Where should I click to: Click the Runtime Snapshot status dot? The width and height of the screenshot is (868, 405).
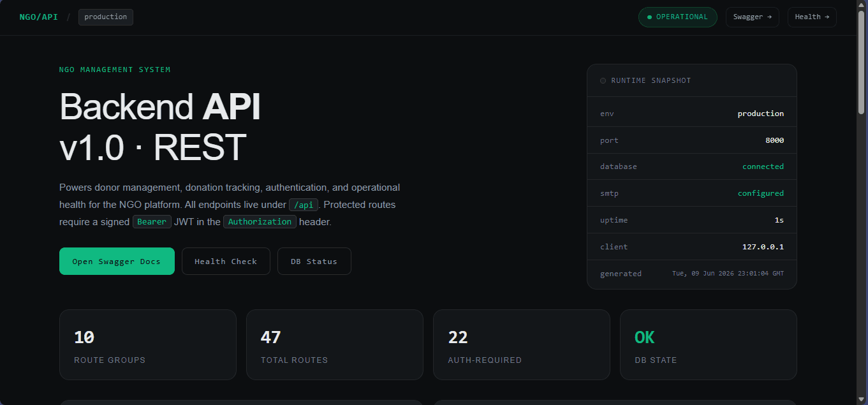(x=603, y=81)
